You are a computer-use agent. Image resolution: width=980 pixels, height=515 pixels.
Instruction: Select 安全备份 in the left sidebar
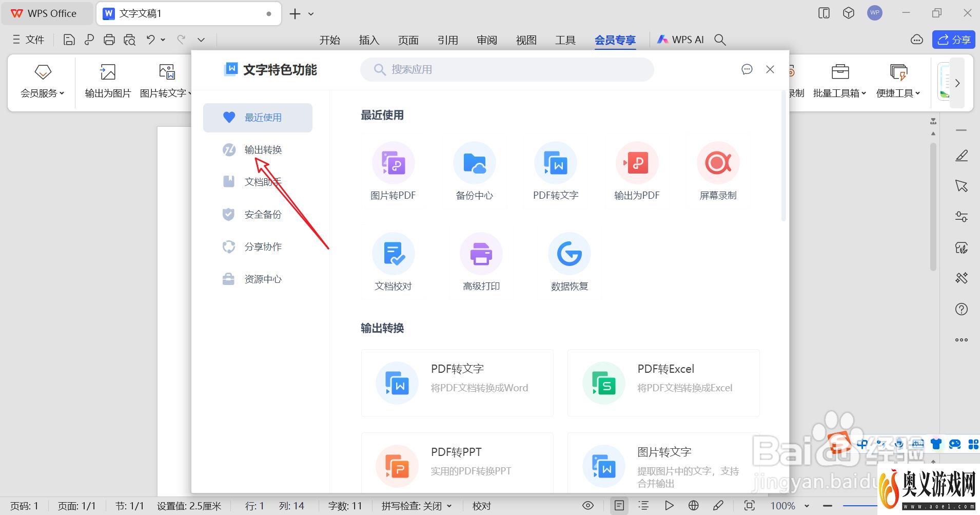(258, 214)
